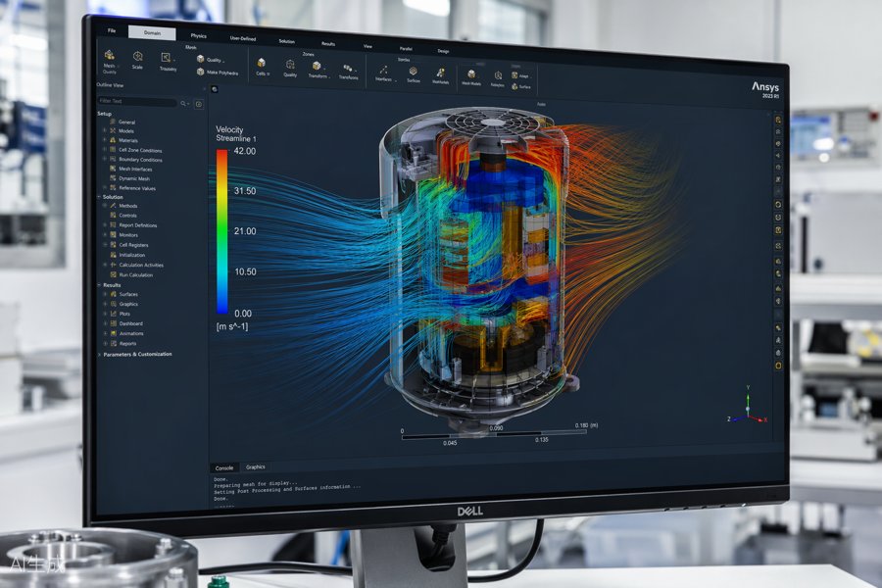The width and height of the screenshot is (882, 588).
Task: Select the Setup heading in outline
Action: click(x=105, y=114)
